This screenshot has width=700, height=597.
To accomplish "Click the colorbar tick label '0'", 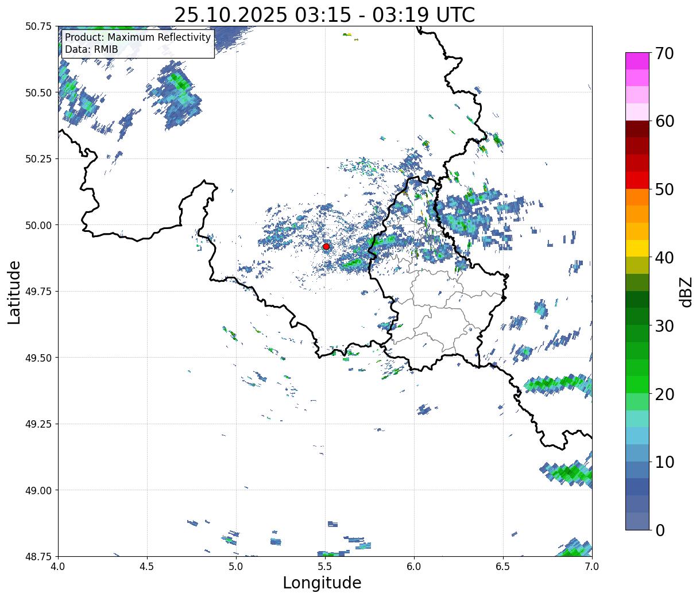I will click(x=660, y=530).
